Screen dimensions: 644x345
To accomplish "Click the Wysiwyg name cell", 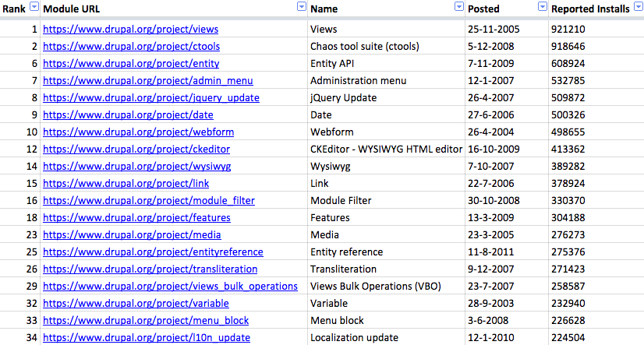I will pos(386,167).
